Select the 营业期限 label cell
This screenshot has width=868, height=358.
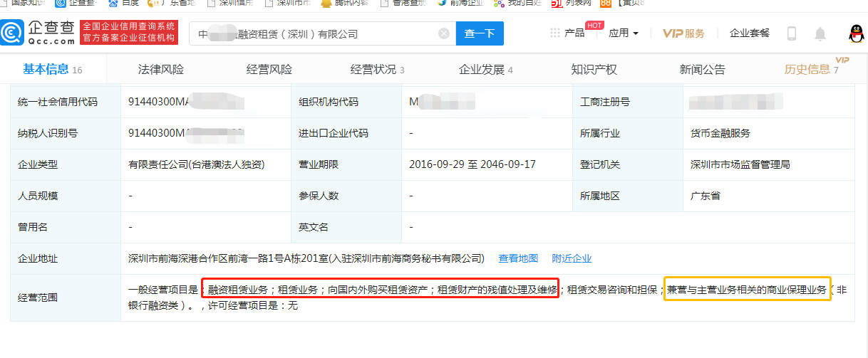tap(346, 164)
